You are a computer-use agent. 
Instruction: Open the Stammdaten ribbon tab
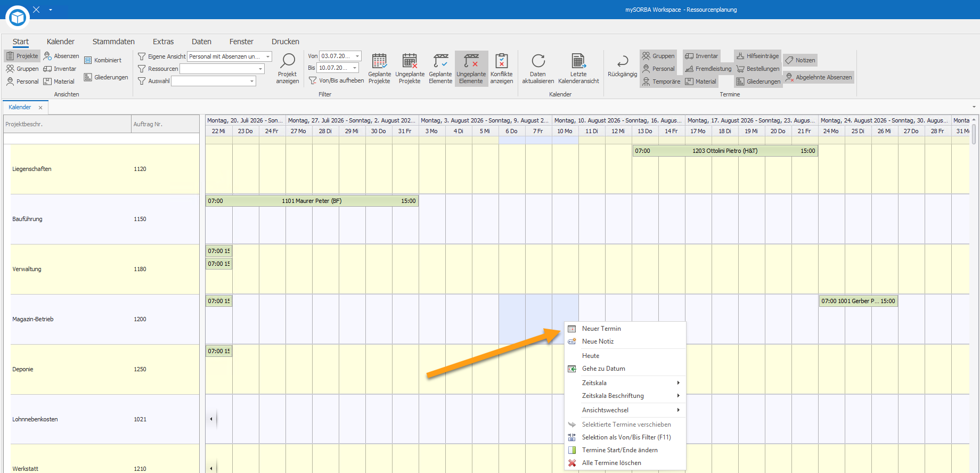coord(113,42)
